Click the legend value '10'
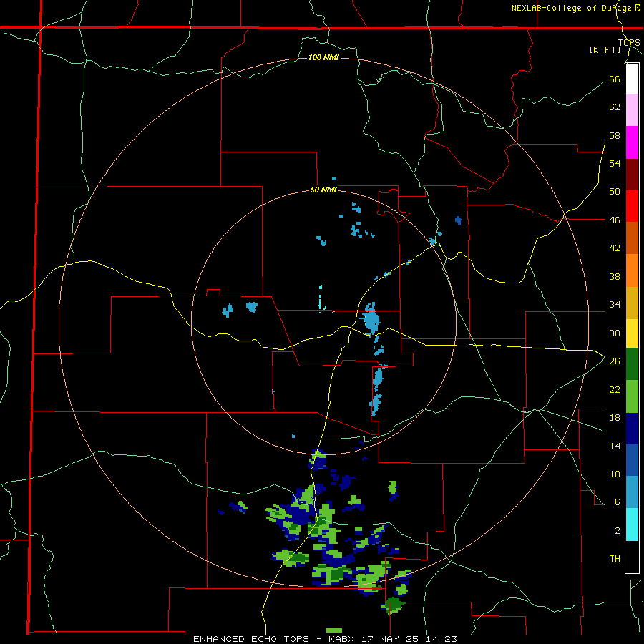 coord(615,474)
